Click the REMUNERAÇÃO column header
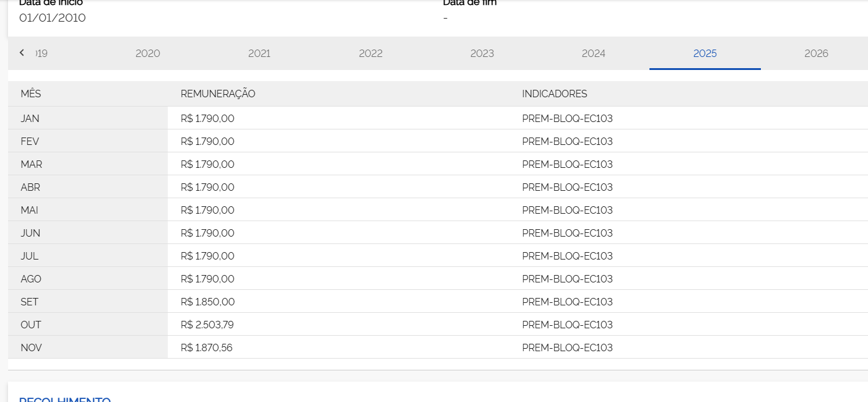Viewport: 868px width, 402px height. [218, 94]
